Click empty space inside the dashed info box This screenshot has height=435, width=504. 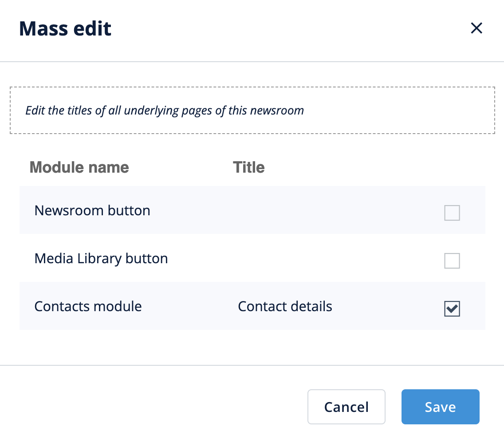[399, 111]
